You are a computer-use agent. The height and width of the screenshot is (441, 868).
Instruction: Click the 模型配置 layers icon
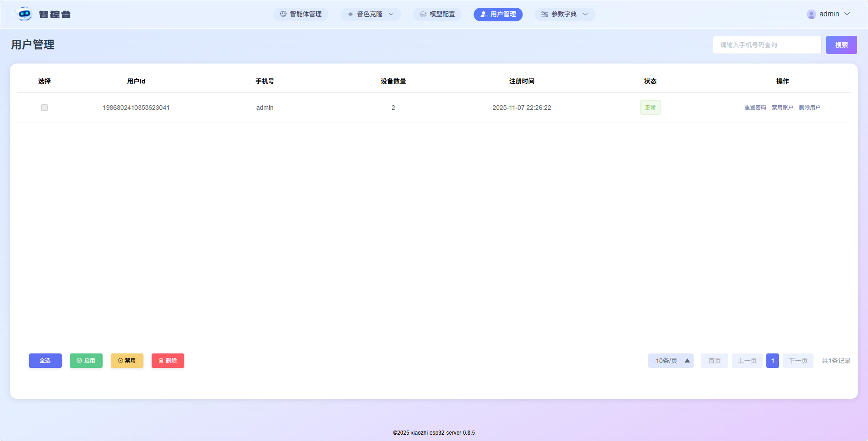[423, 15]
